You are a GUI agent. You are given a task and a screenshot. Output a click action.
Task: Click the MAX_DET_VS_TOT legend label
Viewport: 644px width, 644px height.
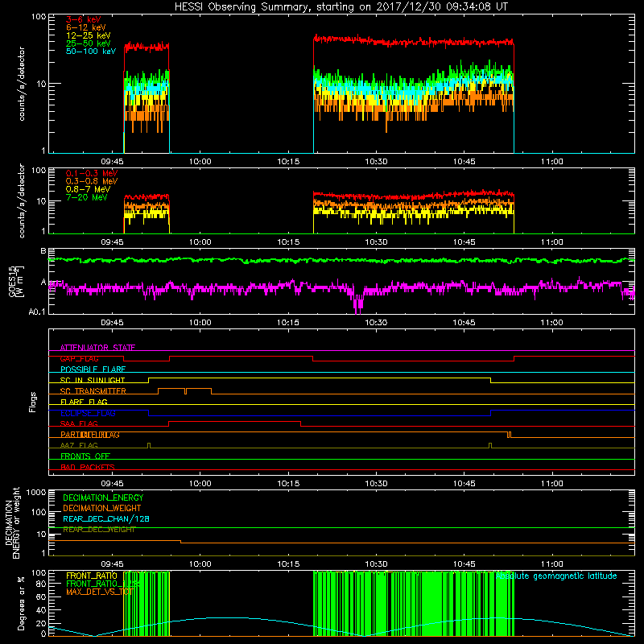point(99,592)
